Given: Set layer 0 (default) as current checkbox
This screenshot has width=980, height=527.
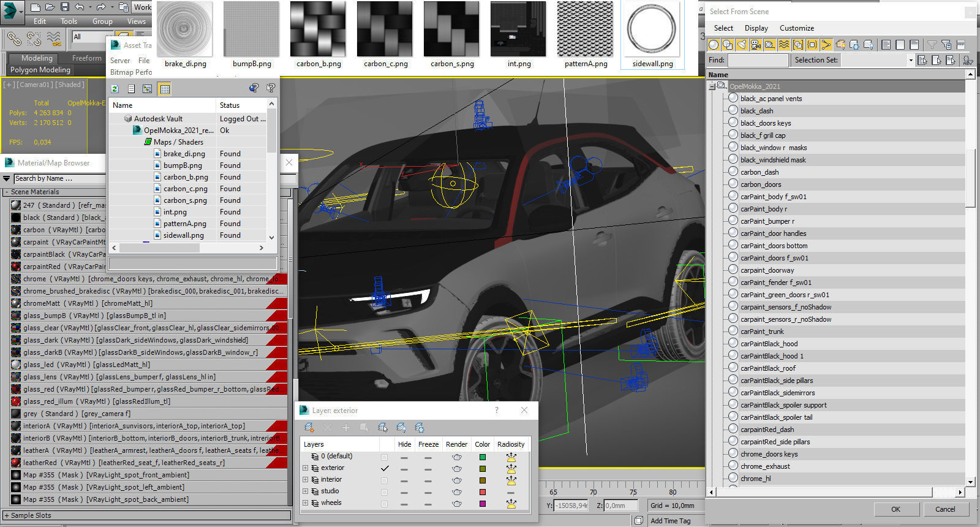Looking at the screenshot, I should pos(384,457).
